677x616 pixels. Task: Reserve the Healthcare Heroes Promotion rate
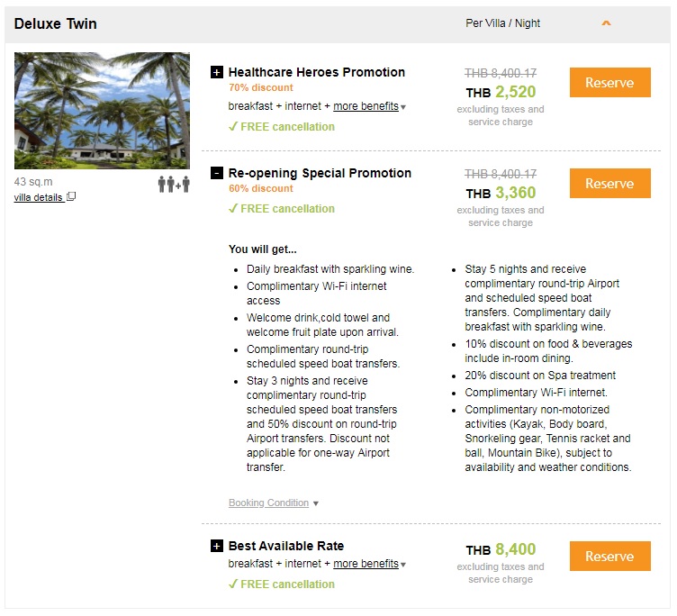coord(609,83)
